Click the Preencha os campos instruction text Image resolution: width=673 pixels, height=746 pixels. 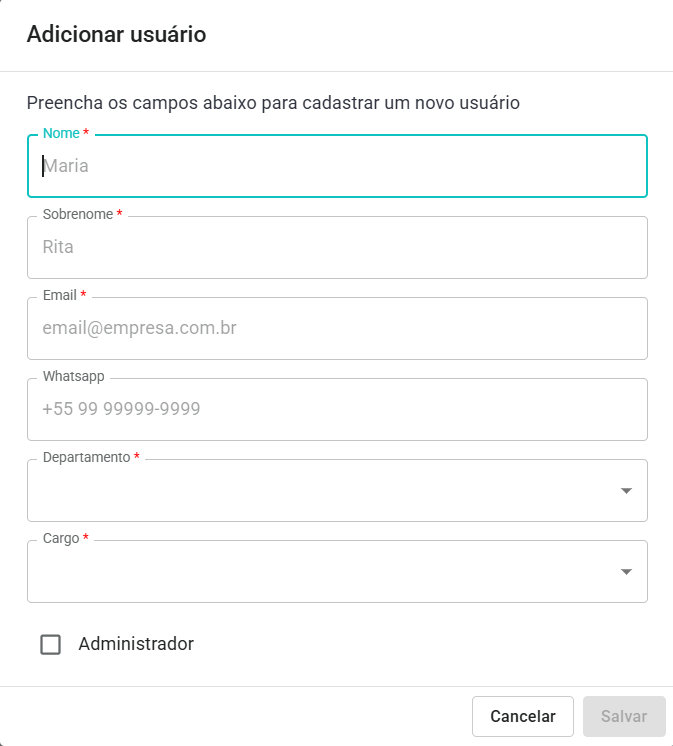273,102
